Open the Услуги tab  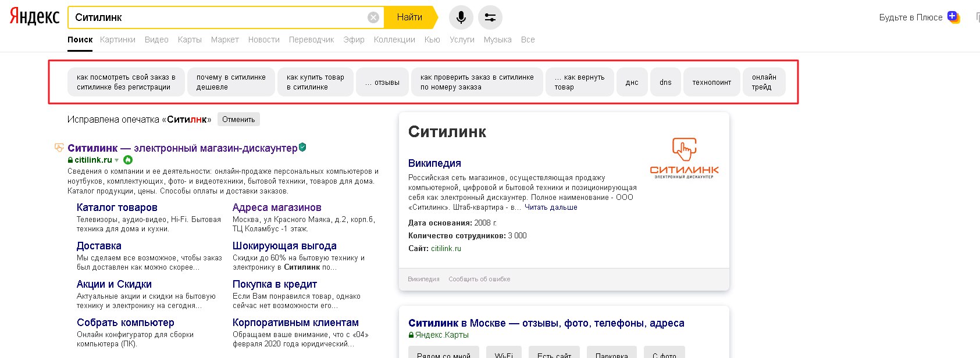point(462,40)
